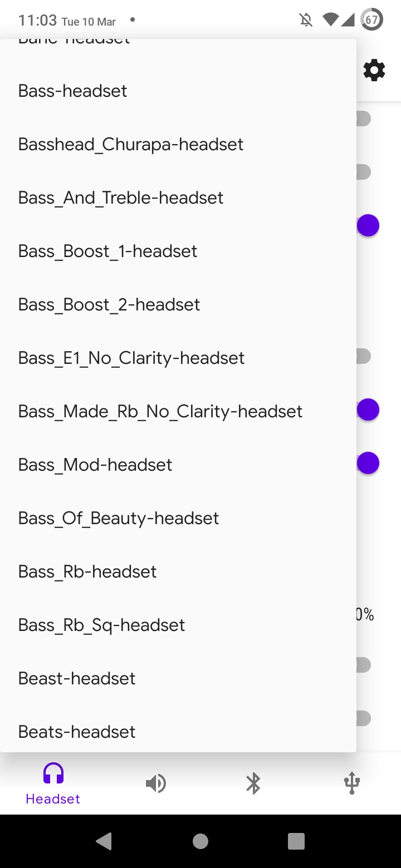Screen dimensions: 401x868
Task: Select the Bass-headset preset
Action: tap(178, 91)
